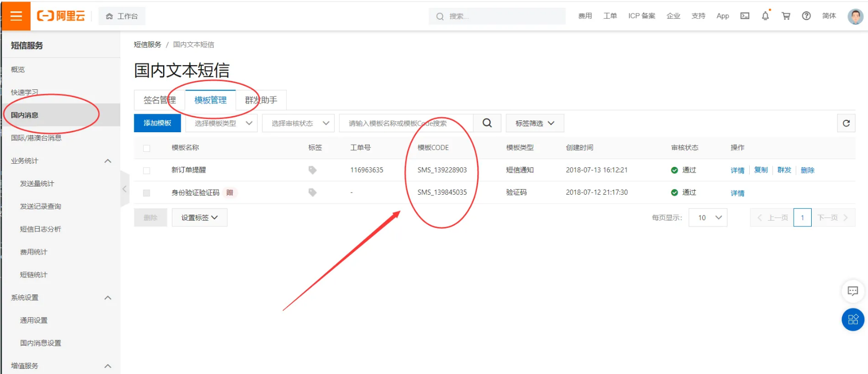Collapse the 系统设置 sidebar section
Viewport: 868px width, 374px height.
click(108, 298)
